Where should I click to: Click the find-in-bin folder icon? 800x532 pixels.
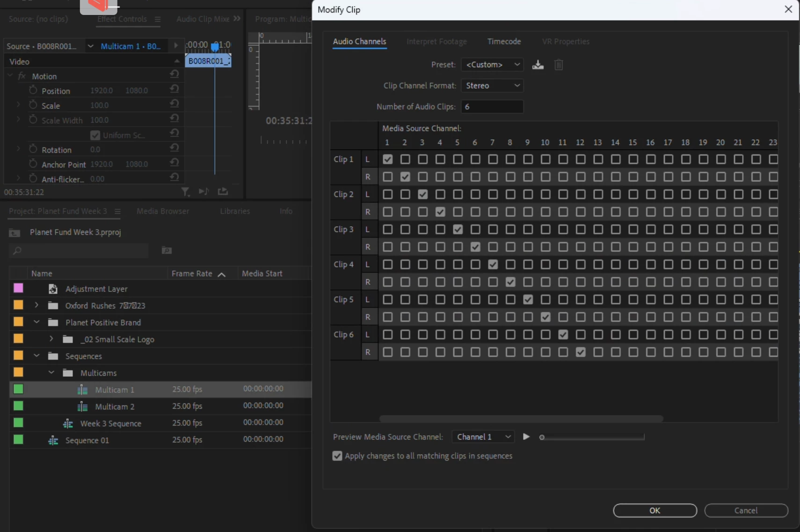click(167, 251)
